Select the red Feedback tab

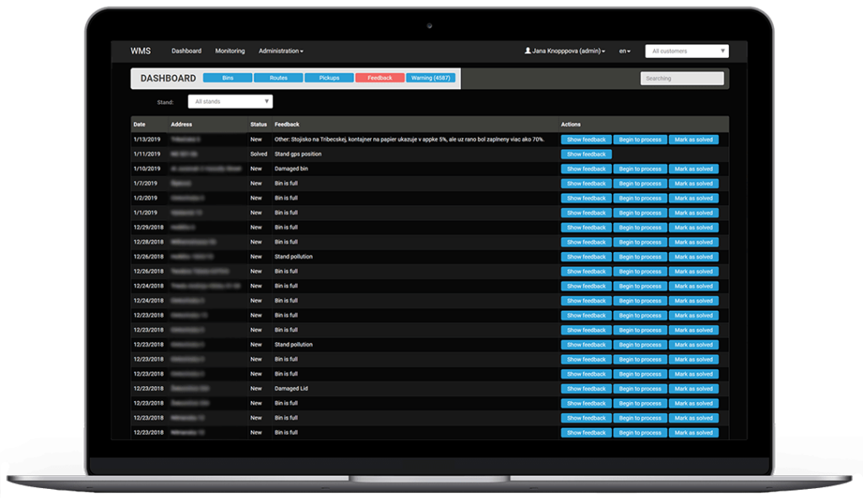pyautogui.click(x=379, y=77)
